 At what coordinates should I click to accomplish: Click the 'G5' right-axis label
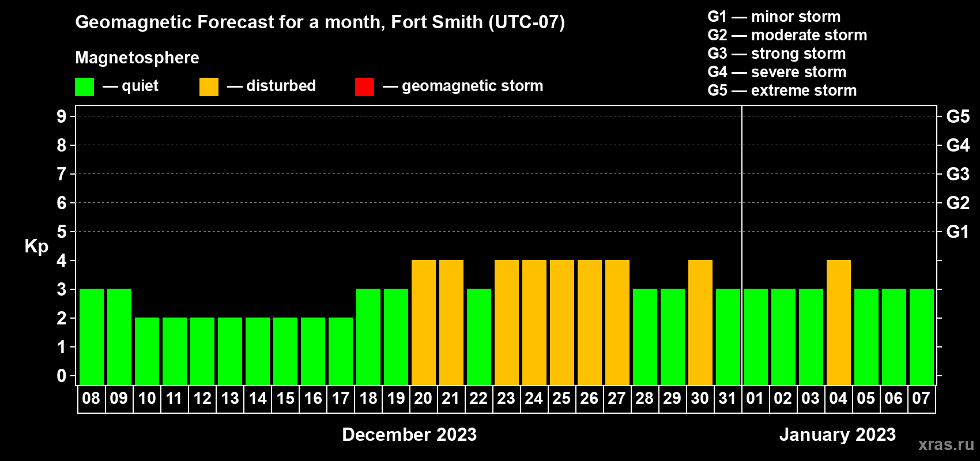(958, 116)
